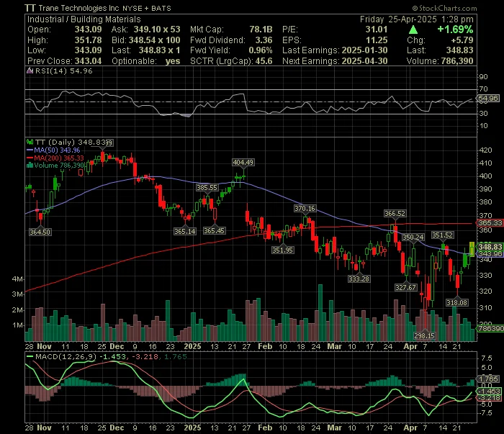
Task: Click the Friday 25-Apr-2025 1:28 pm timestamp
Action: point(417,19)
